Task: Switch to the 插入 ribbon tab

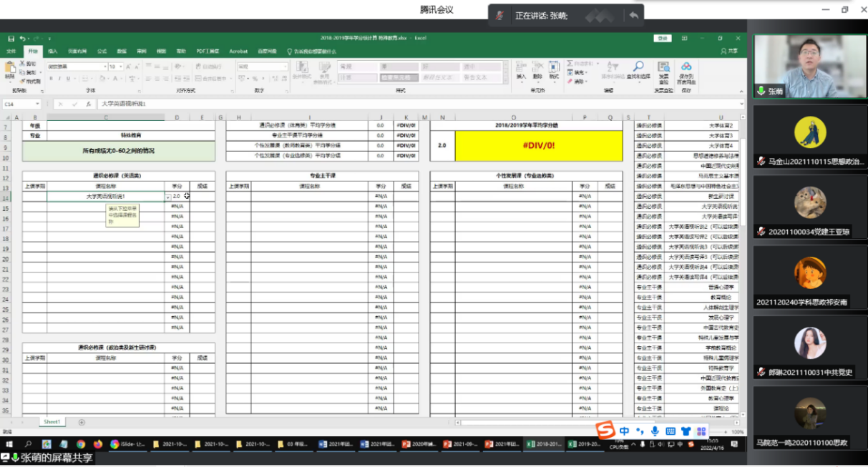Action: (x=53, y=51)
